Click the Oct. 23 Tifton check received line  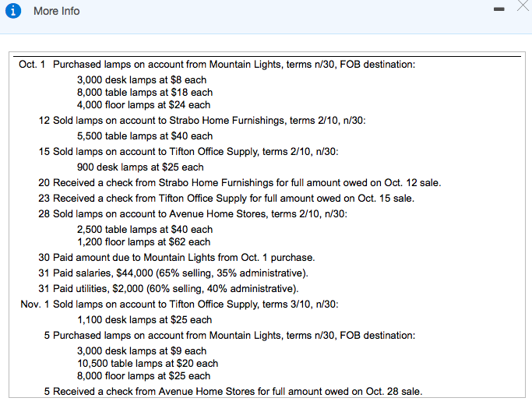coord(227,198)
